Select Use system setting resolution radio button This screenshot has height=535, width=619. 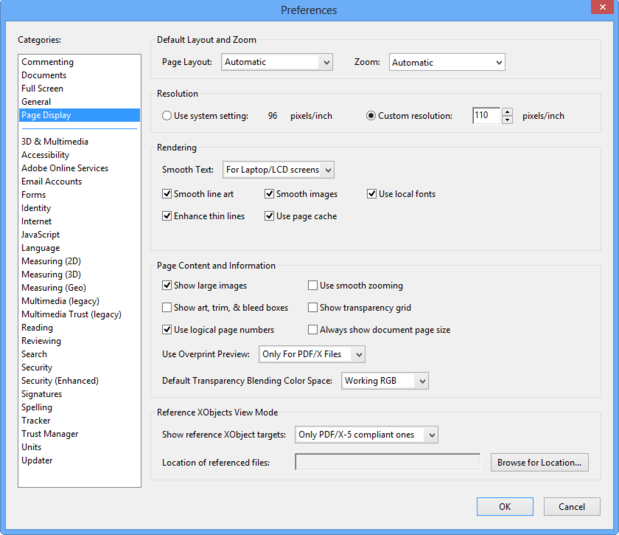[167, 116]
